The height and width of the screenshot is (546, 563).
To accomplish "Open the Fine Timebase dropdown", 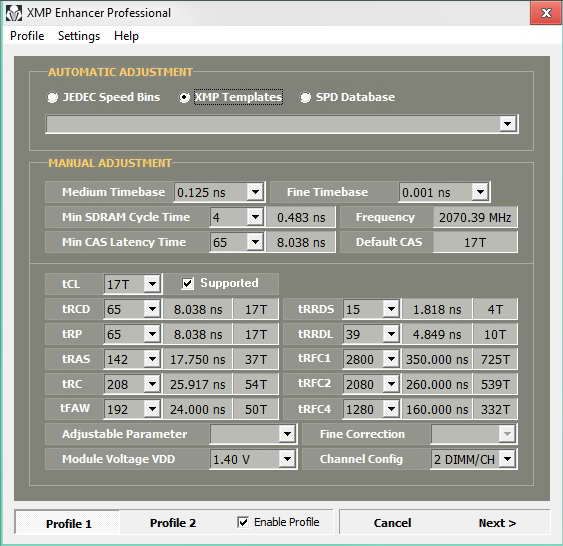I will 480,192.
